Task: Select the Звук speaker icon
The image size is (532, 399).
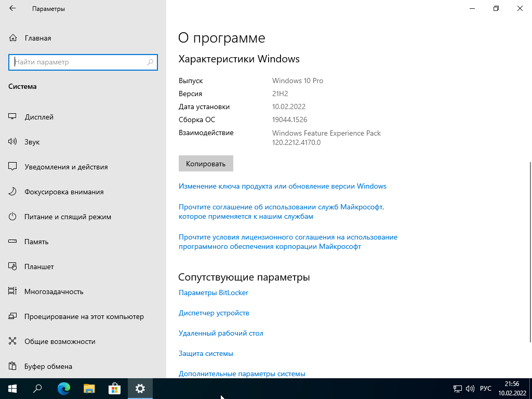Action: 12,142
